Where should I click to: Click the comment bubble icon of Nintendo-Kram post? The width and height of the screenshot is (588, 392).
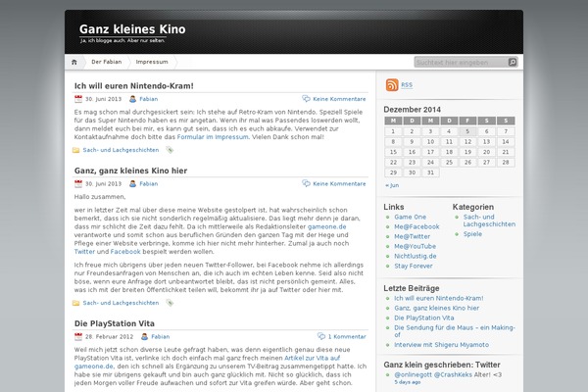tap(306, 99)
